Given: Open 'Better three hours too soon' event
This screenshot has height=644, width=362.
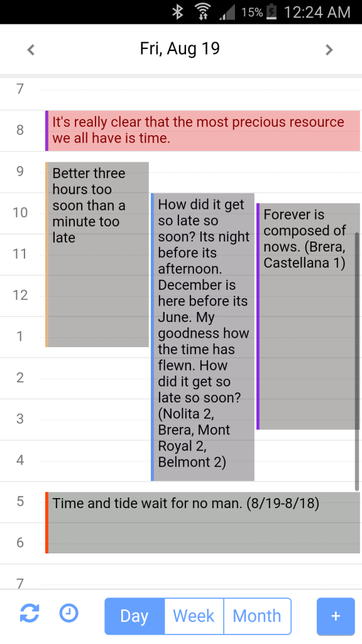Looking at the screenshot, I should (x=97, y=254).
